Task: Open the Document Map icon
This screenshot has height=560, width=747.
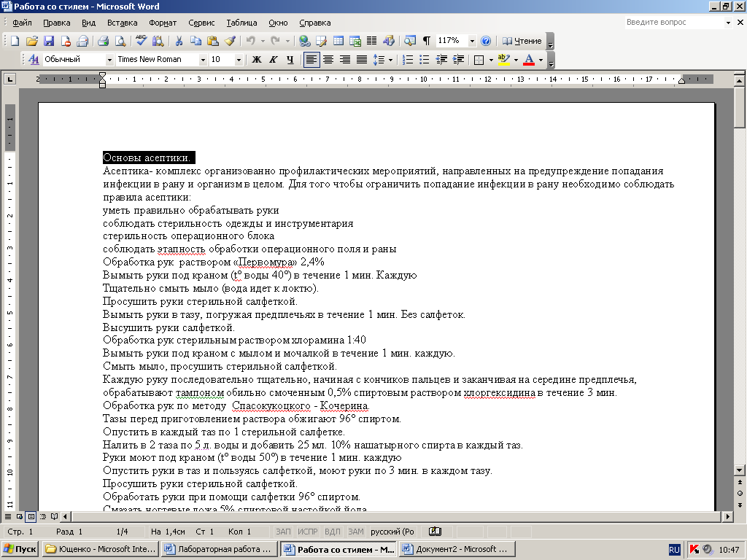Action: pos(410,41)
